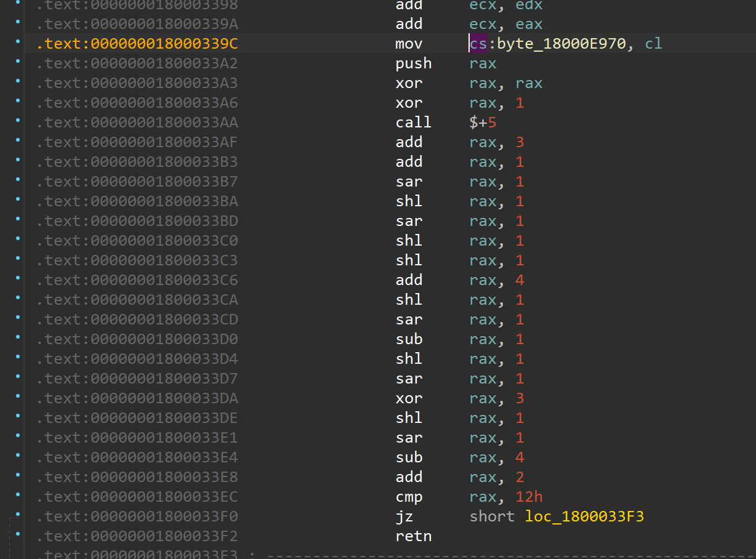Click sub mnemonic at address 1800033D0
The height and width of the screenshot is (559, 756).
(x=409, y=339)
